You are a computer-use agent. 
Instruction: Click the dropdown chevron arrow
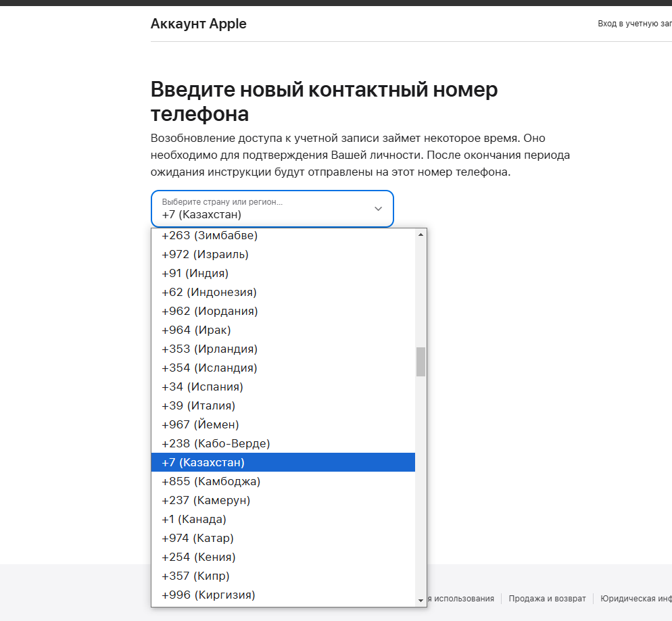point(378,209)
